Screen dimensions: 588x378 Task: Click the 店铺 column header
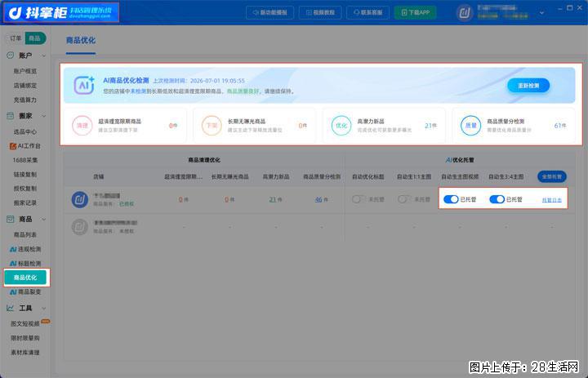pyautogui.click(x=99, y=176)
